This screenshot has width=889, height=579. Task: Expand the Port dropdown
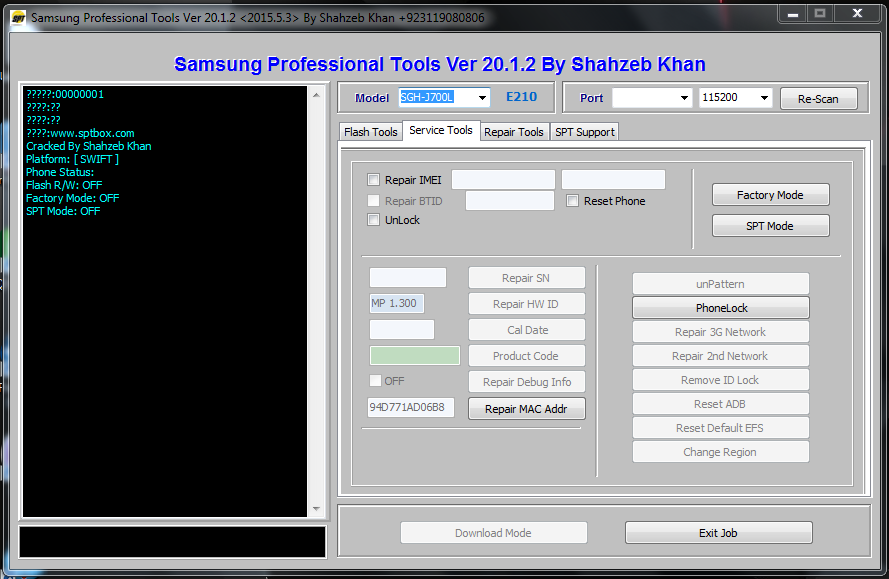(684, 98)
